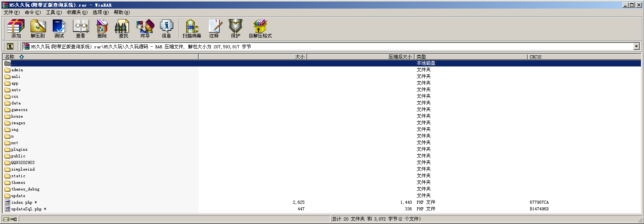
Task: Expand the address path dropdown arrow
Action: click(x=636, y=46)
